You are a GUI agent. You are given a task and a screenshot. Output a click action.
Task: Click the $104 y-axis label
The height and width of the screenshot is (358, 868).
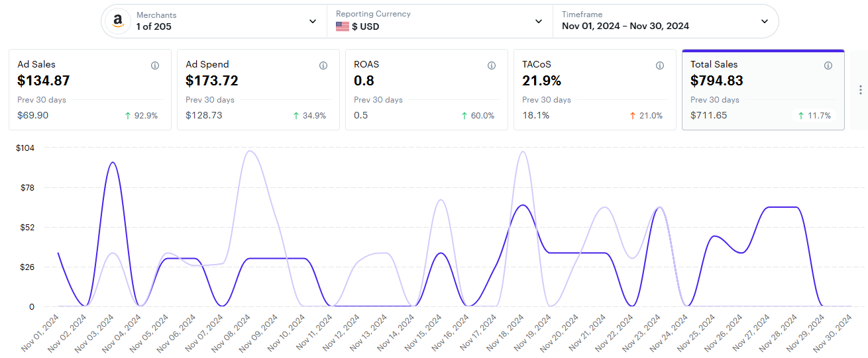pos(25,148)
